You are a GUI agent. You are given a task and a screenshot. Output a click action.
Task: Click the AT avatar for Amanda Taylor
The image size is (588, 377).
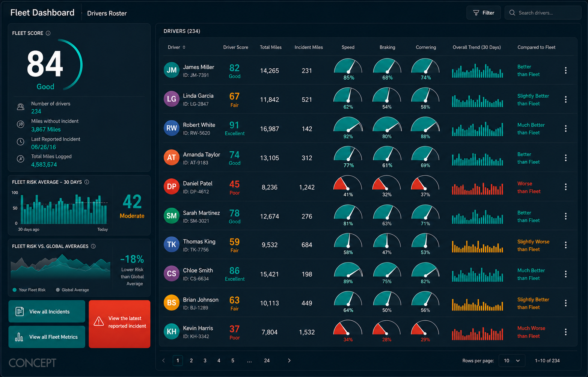click(x=172, y=158)
